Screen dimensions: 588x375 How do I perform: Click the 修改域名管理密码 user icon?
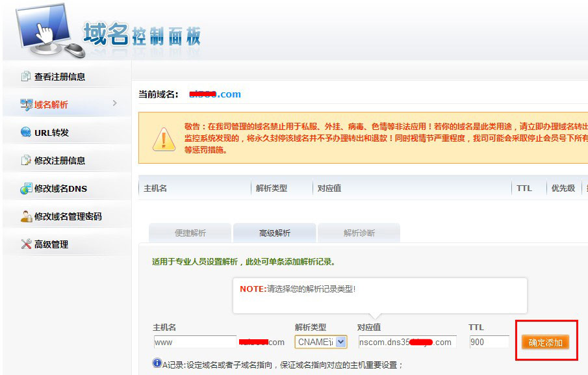(26, 216)
